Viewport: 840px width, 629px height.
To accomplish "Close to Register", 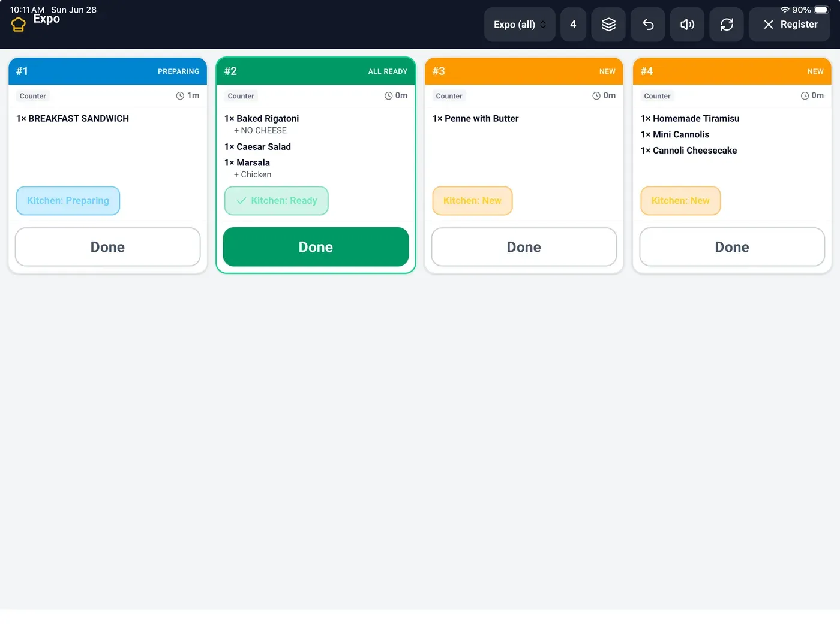I will coord(790,25).
